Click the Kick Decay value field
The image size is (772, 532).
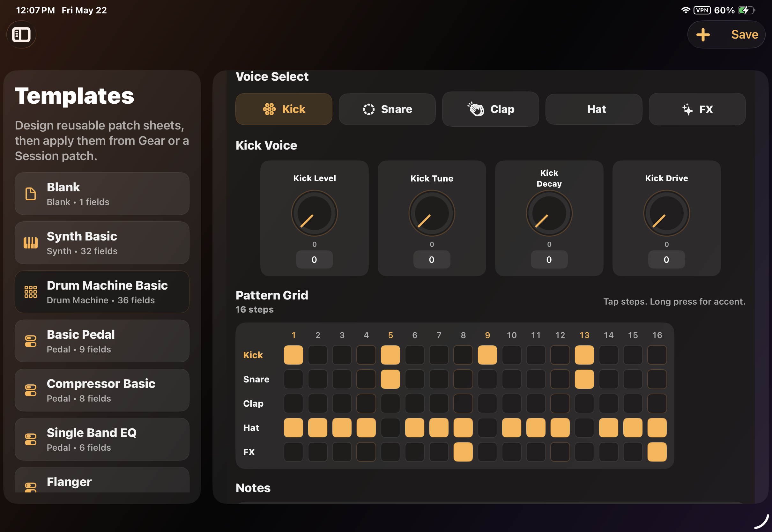[549, 260]
